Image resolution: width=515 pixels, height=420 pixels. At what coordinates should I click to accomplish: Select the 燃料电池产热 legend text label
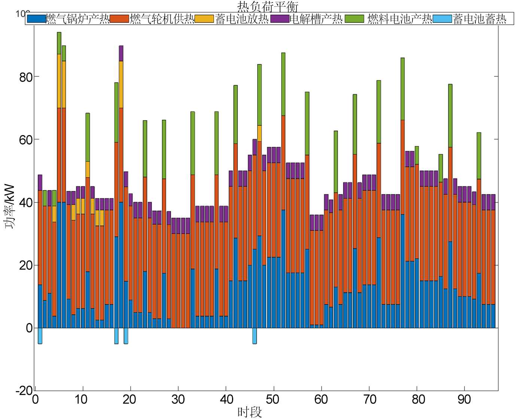(399, 19)
